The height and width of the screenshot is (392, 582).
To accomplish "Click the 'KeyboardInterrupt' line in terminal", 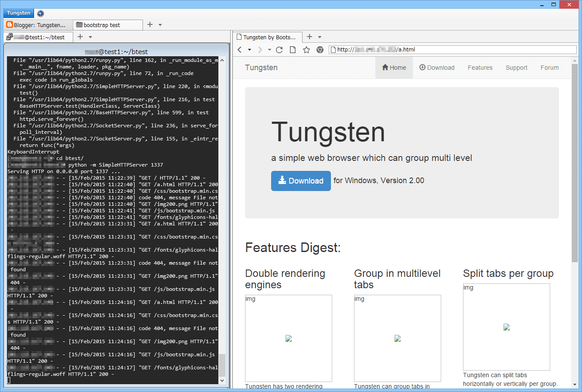I will tap(33, 152).
